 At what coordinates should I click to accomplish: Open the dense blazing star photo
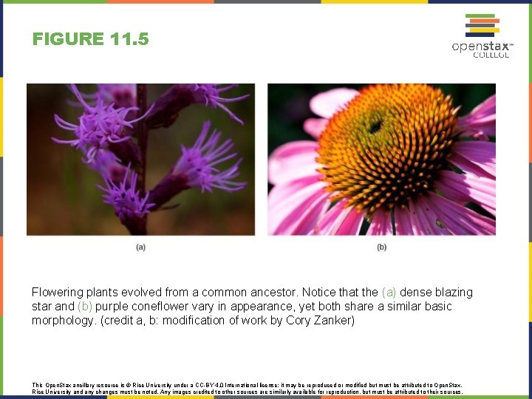point(141,160)
